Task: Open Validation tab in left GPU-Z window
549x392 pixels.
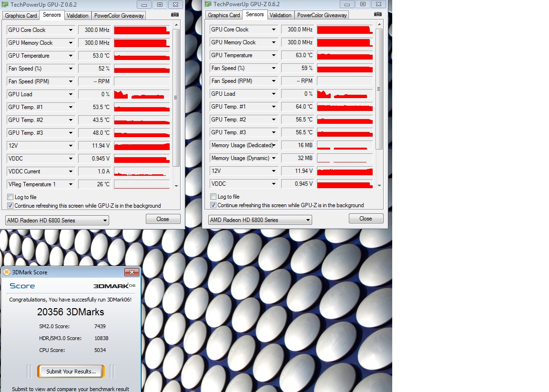Action: [77, 16]
